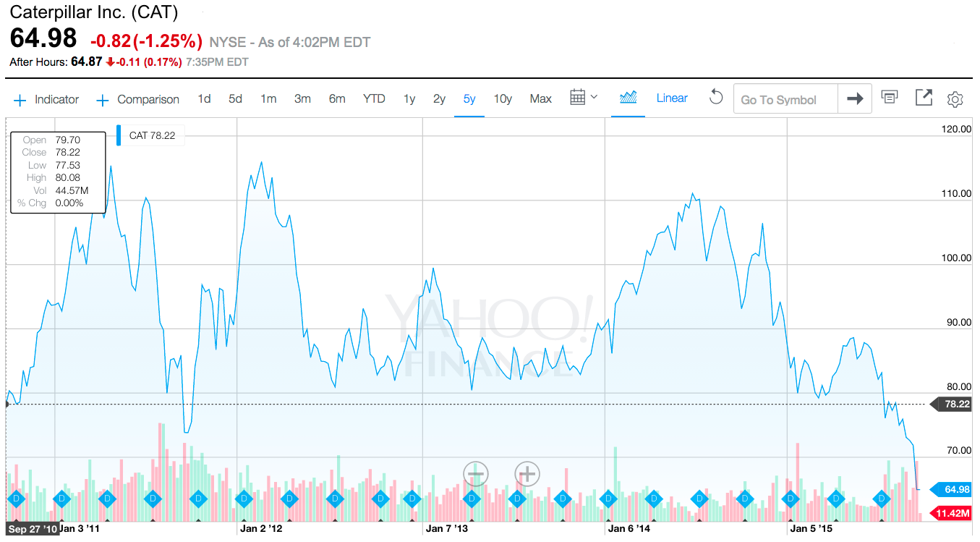Click the Jan 2 '12 date label
The width and height of the screenshot is (980, 542).
coord(260,529)
